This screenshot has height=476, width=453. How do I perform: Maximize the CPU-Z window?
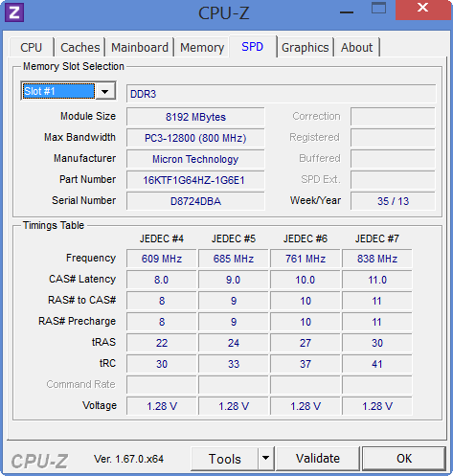point(378,9)
